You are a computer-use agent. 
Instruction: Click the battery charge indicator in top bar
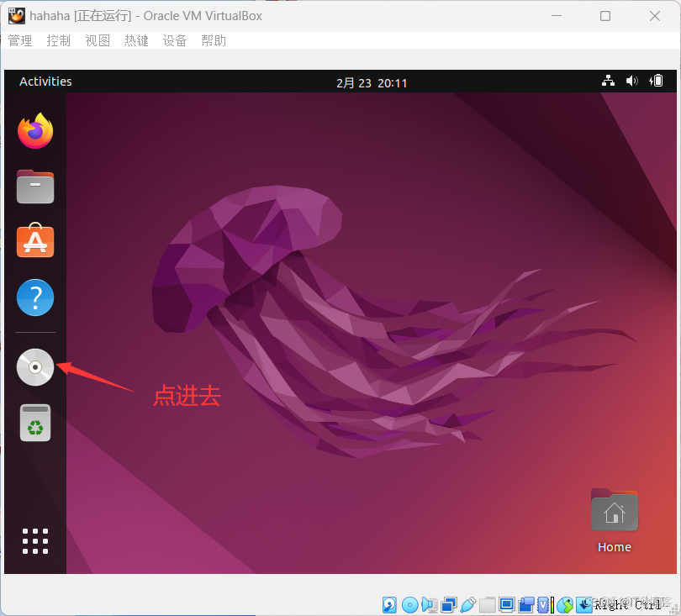click(656, 81)
